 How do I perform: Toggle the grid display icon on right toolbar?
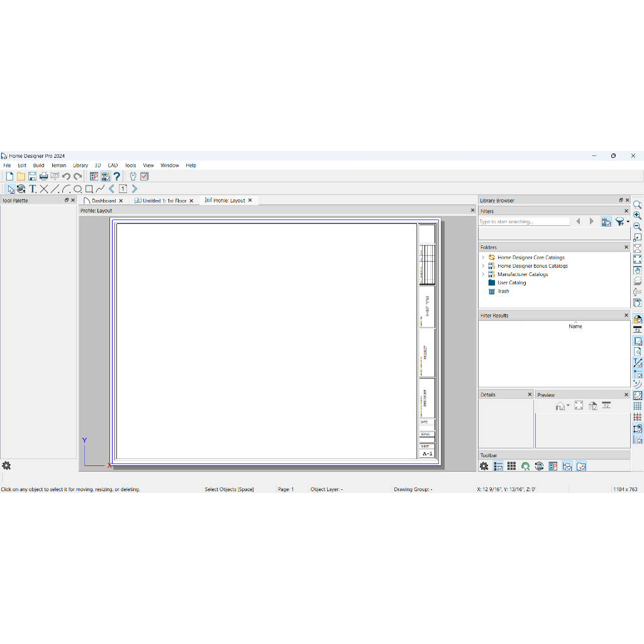(637, 406)
